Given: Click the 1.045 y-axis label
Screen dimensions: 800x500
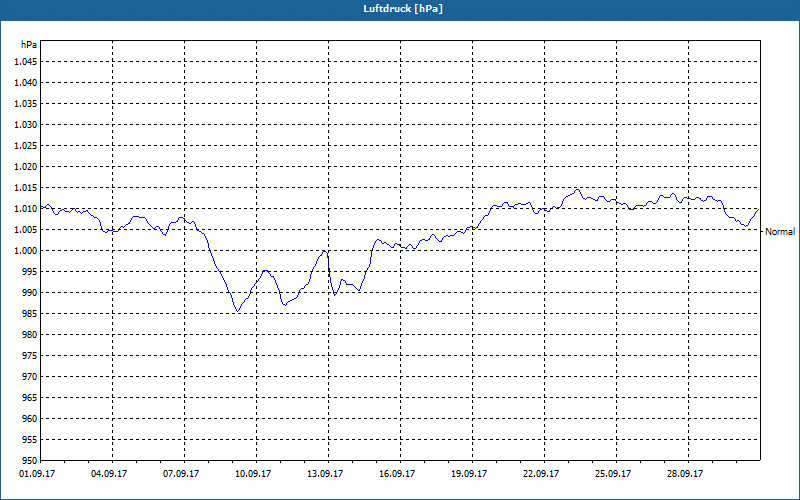Looking at the screenshot, I should tap(26, 62).
